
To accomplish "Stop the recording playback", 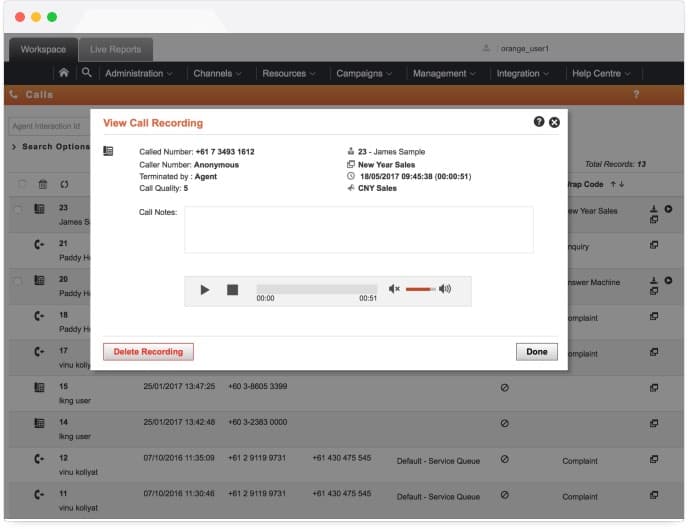I will [x=232, y=290].
